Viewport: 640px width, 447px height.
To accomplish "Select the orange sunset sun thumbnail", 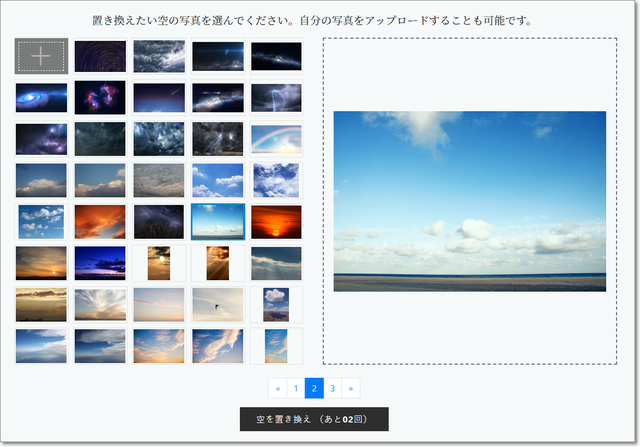I will (x=276, y=221).
